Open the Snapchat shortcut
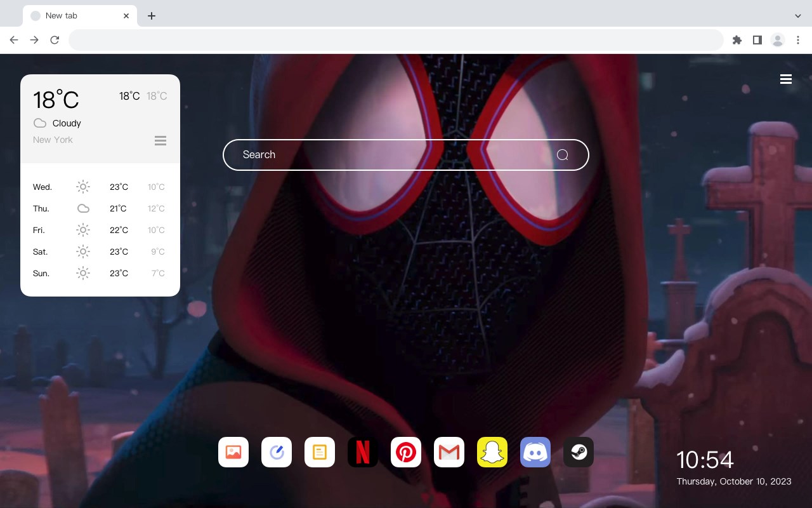The image size is (812, 508). [492, 452]
